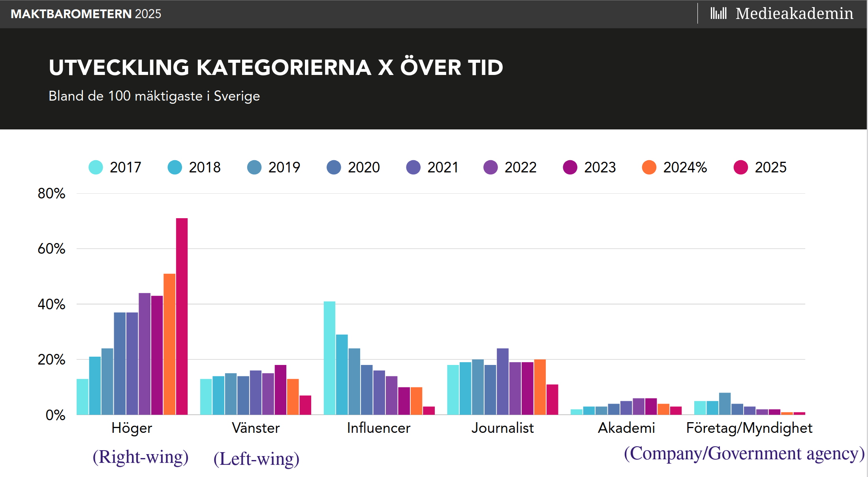Select the 2018 legend color dot

click(175, 167)
